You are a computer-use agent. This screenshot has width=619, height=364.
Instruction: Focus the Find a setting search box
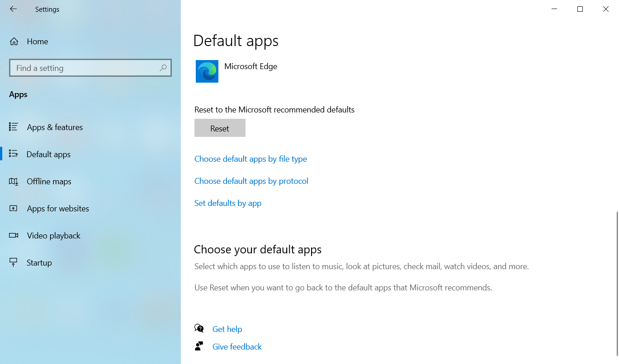pyautogui.click(x=90, y=68)
